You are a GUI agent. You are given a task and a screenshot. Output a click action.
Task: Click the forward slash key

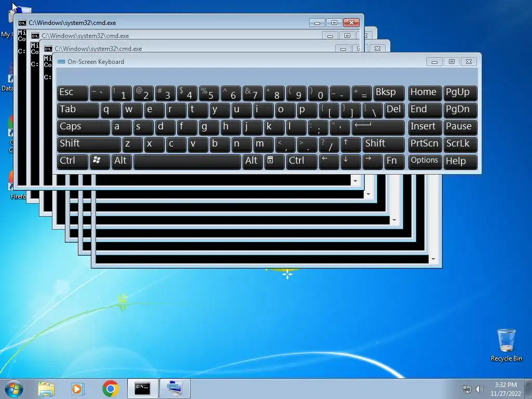[329, 144]
